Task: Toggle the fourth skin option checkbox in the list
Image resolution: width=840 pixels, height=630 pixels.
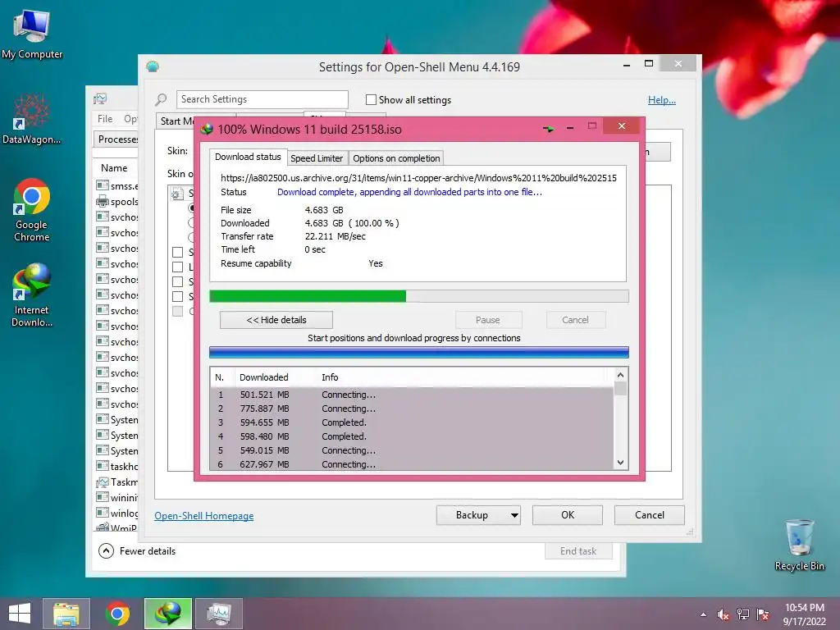Action: point(177,296)
